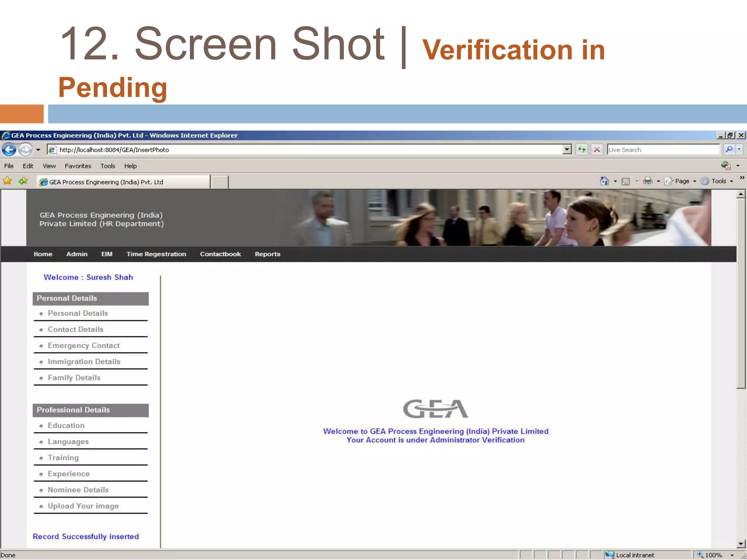Open Emergency Contact sidebar link
The image size is (747, 560).
pyautogui.click(x=84, y=345)
